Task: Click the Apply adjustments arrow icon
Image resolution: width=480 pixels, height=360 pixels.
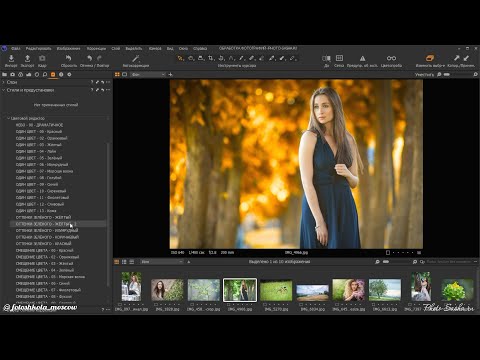Action: click(x=466, y=58)
